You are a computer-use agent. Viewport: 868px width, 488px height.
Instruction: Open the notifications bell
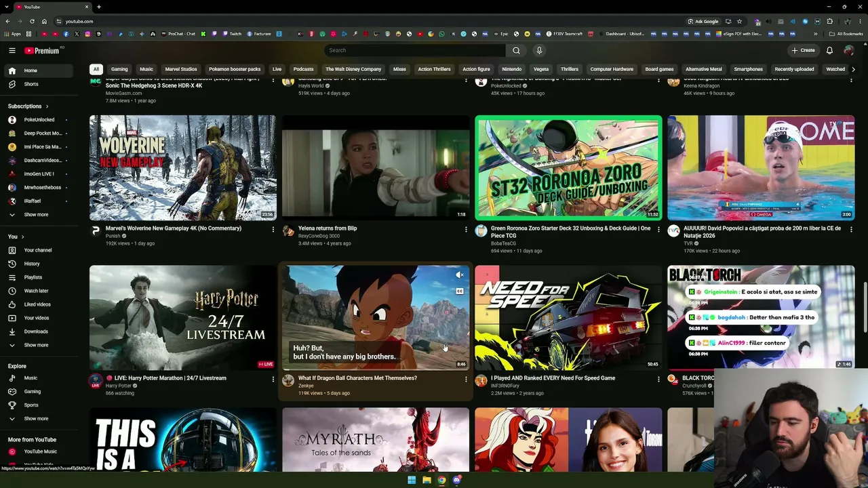pos(829,50)
